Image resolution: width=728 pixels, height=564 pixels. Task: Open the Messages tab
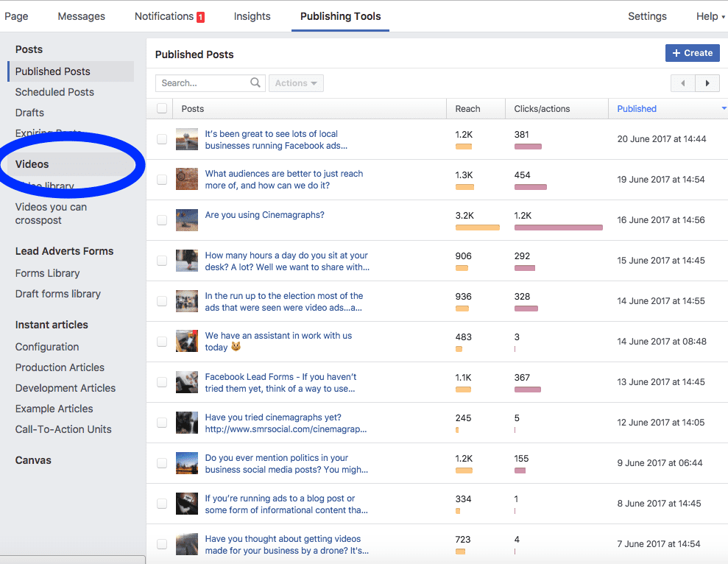(x=81, y=16)
